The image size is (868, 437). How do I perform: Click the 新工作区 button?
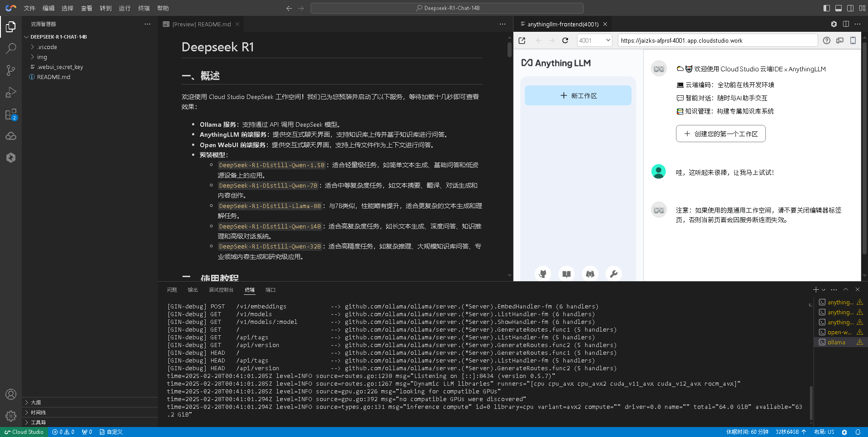(x=577, y=95)
